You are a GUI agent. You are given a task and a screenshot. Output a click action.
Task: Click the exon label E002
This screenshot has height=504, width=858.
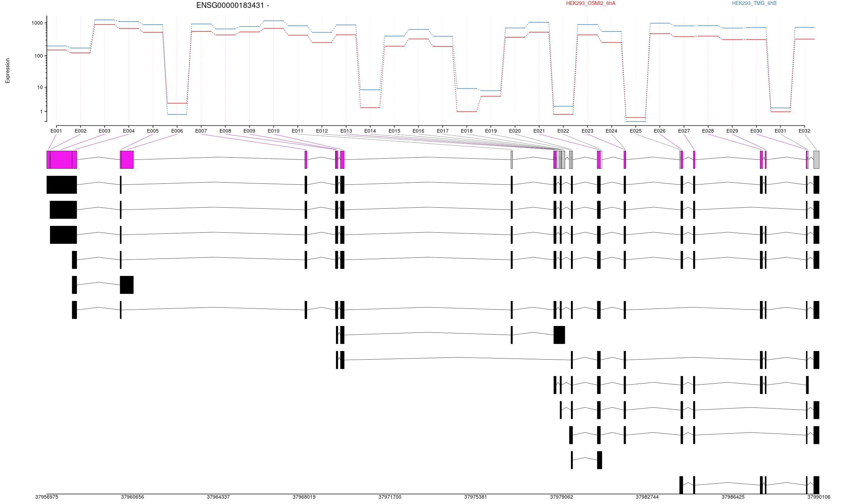[x=80, y=131]
